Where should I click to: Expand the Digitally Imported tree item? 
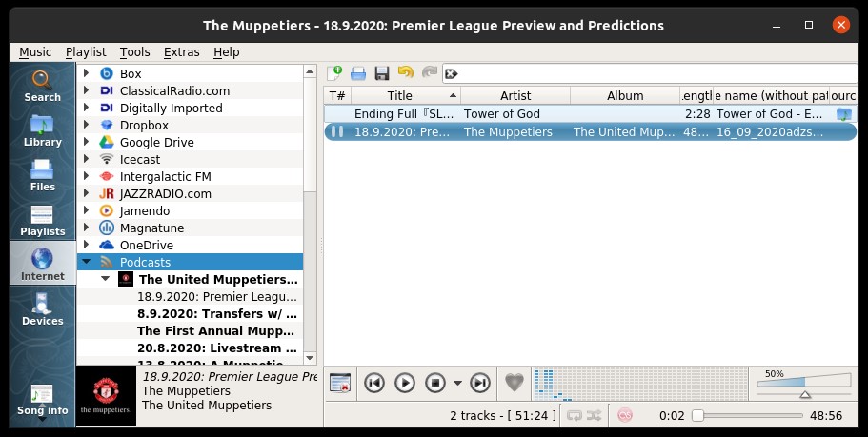pyautogui.click(x=86, y=108)
